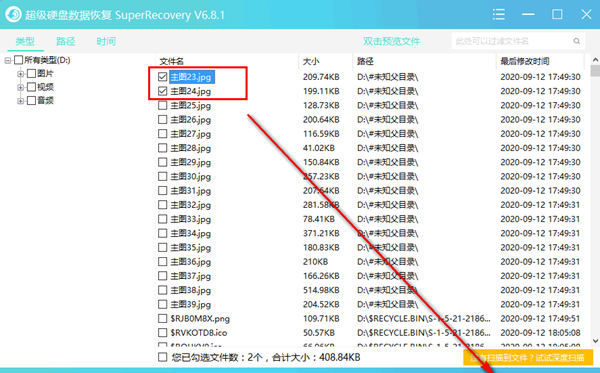Check the 主图28.jpg checkbox
Image resolution: width=600 pixels, height=373 pixels.
coord(162,148)
